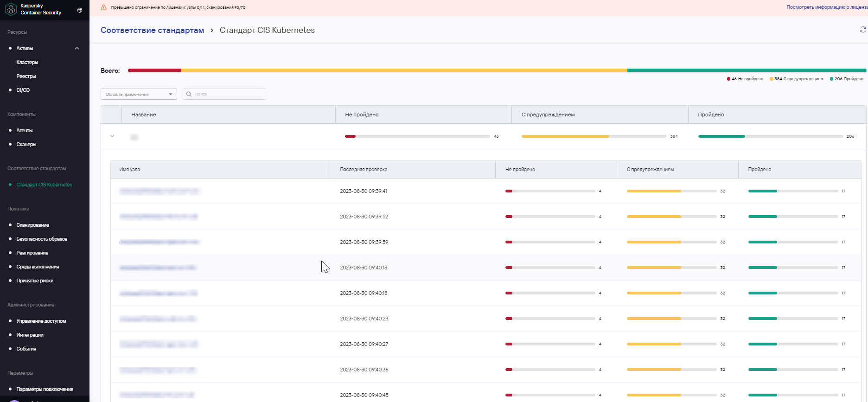Open the language globe icon
This screenshot has height=402, width=868.
coord(80,10)
